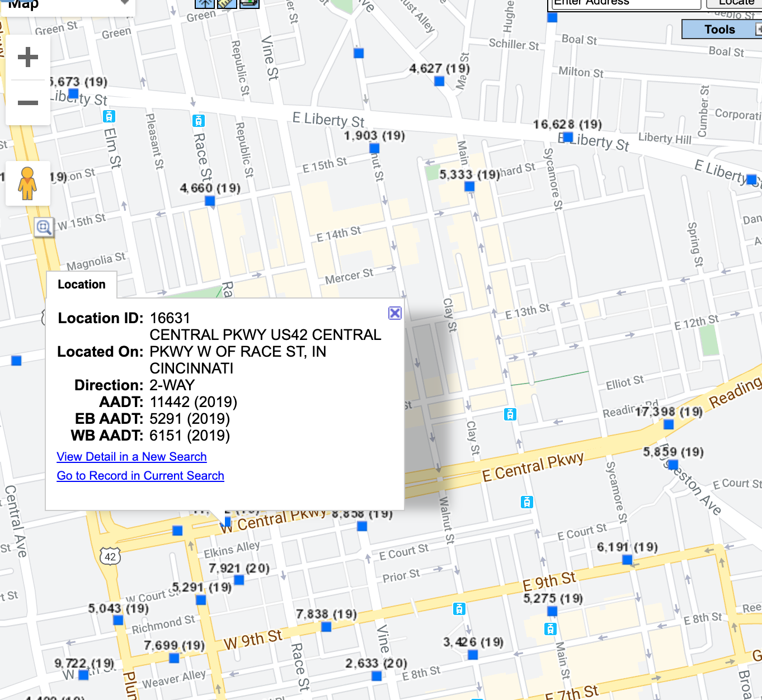Image resolution: width=762 pixels, height=700 pixels.
Task: Zoom out with the minus button
Action: point(28,103)
